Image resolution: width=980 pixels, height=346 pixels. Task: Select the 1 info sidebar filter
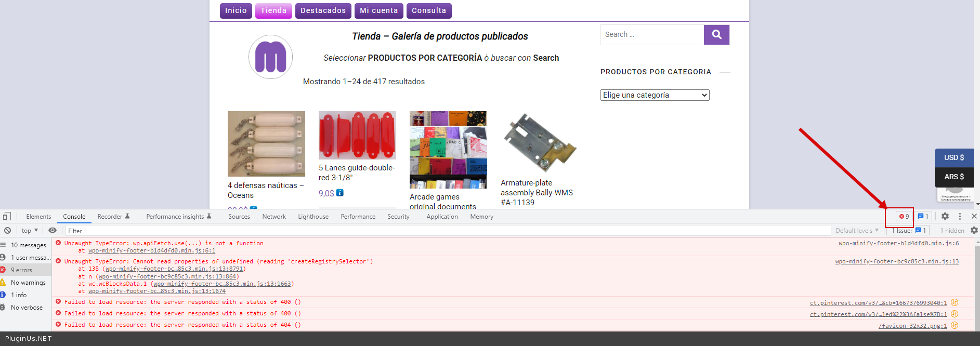[26, 295]
